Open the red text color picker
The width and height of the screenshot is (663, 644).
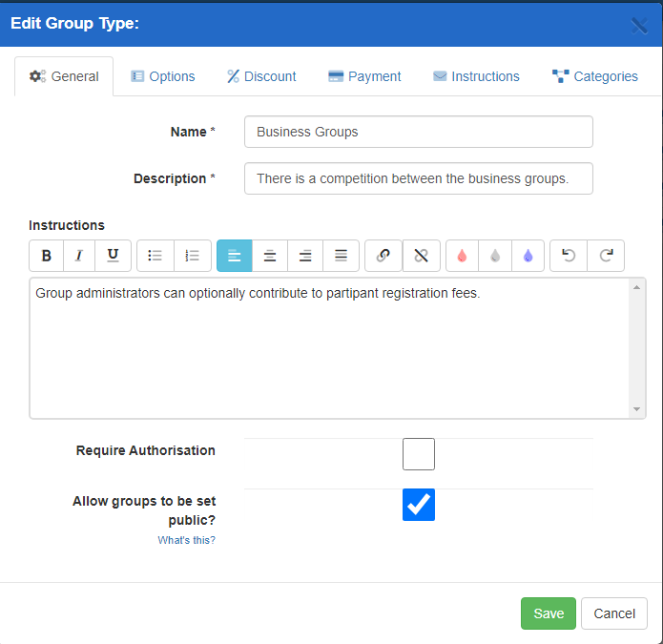[462, 256]
